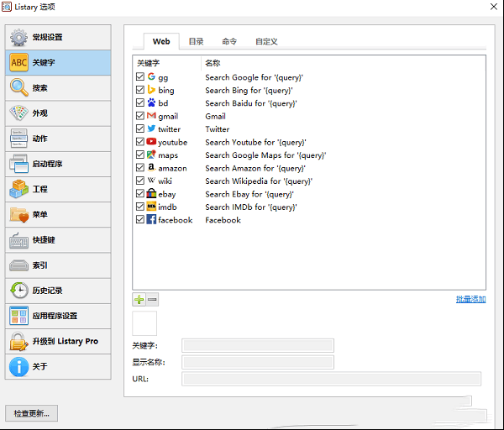Click the URL input field
Image resolution: width=504 pixels, height=430 pixels.
coord(332,379)
